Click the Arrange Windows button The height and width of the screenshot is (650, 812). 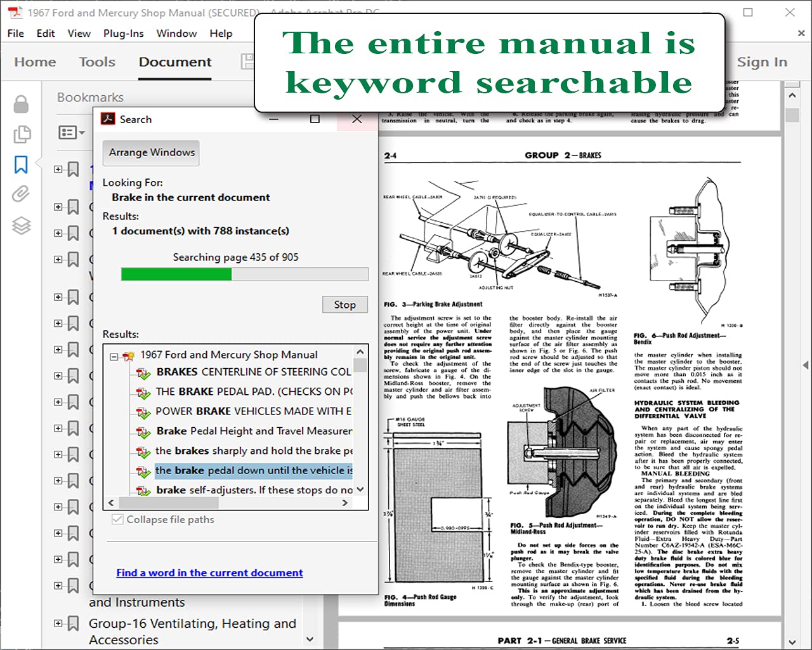151,152
